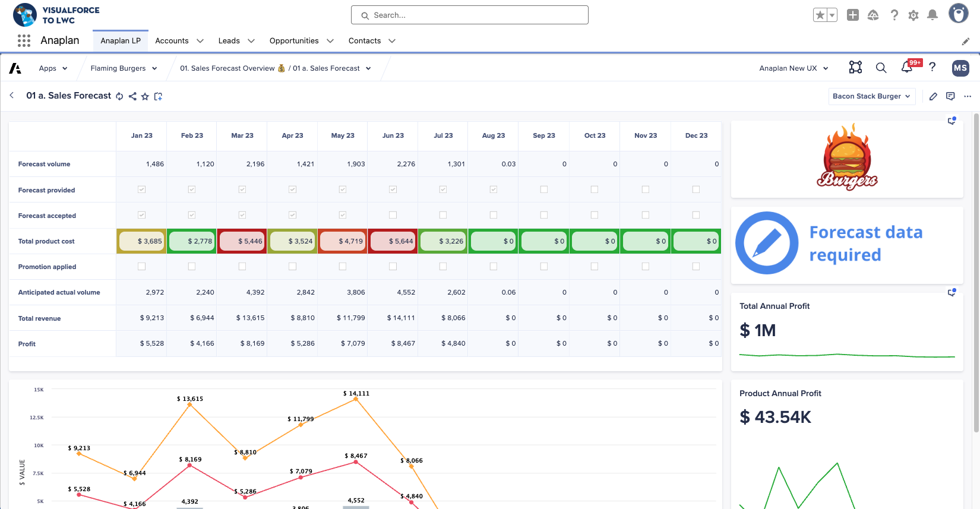Viewport: 980px width, 509px height.
Task: Open the Salesforce notifications bell
Action: 932,15
